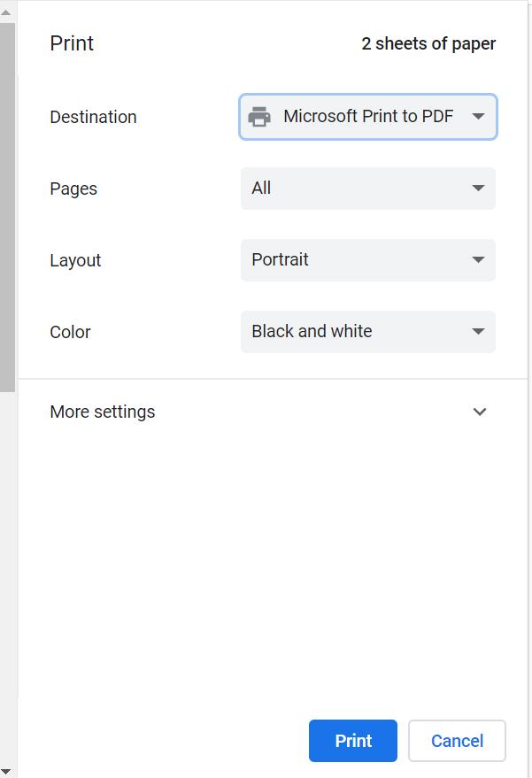Screen dimensions: 532x778
Task: Cancel the print dialog
Action: (x=457, y=741)
